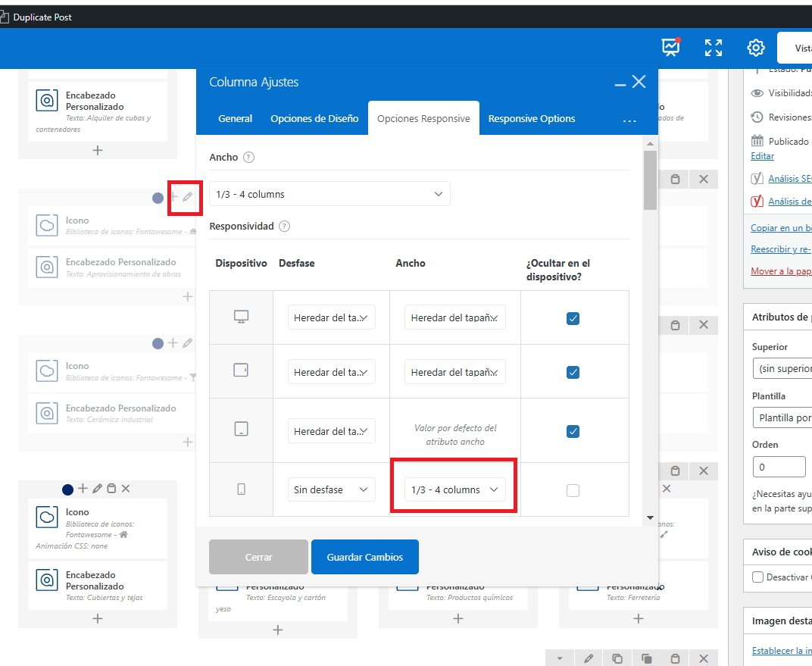
Task: Close the Columna Ajustes panel with the X
Action: 639,82
